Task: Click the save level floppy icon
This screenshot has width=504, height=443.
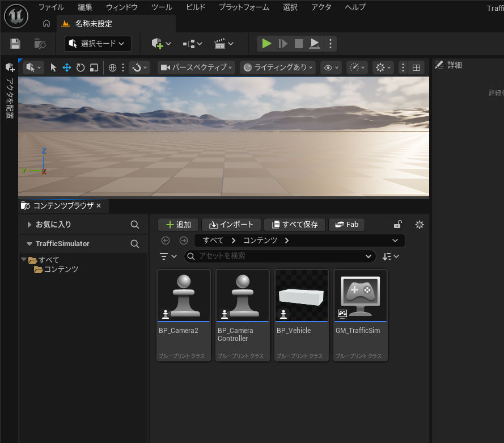Action: (15, 44)
